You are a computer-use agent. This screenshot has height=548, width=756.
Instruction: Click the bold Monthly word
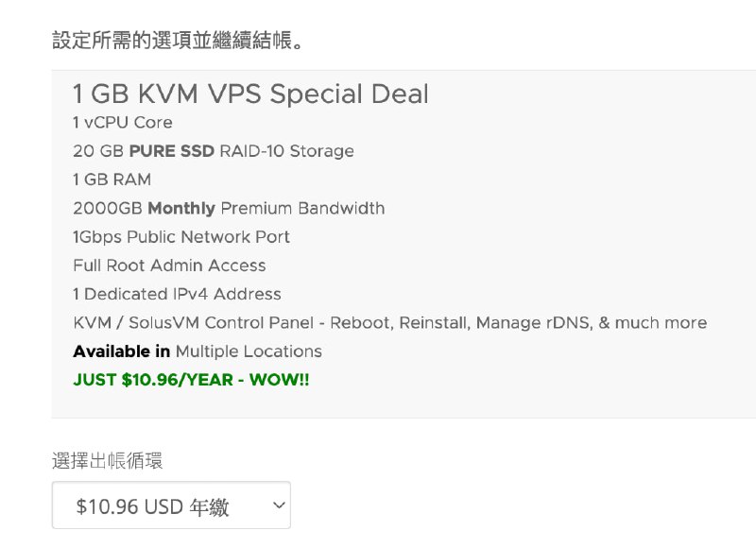point(181,208)
